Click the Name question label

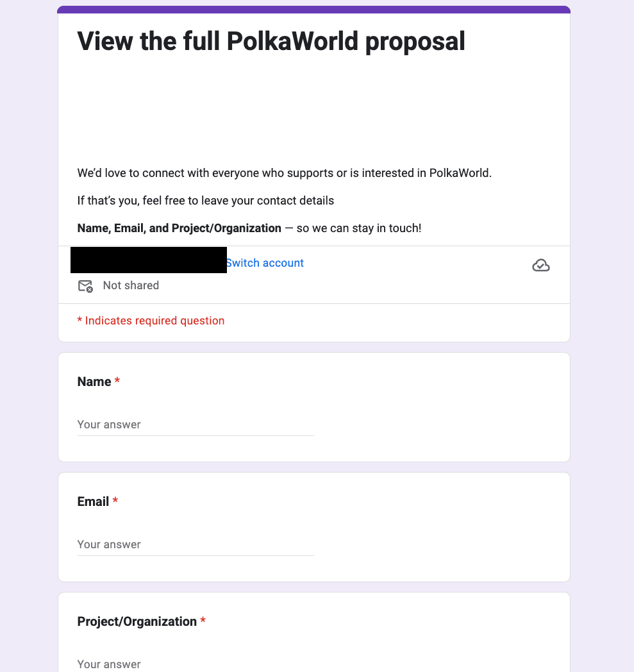click(94, 382)
